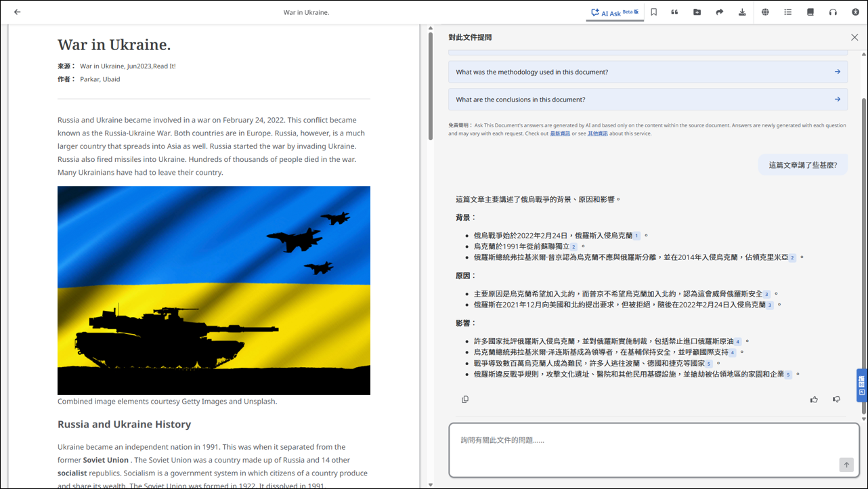The height and width of the screenshot is (489, 868).
Task: Click the bold term 'socialist'
Action: pos(72,473)
